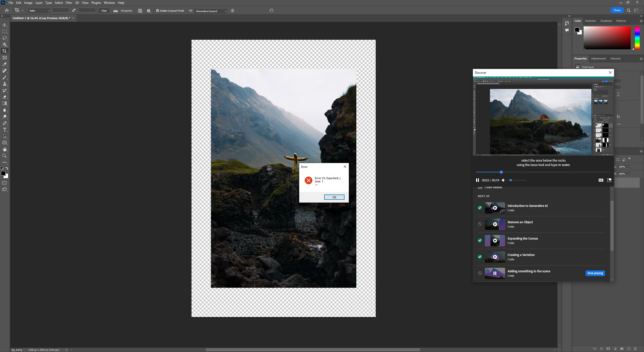Select the Horizontal Type tool
Image resolution: width=644 pixels, height=352 pixels.
(5, 130)
